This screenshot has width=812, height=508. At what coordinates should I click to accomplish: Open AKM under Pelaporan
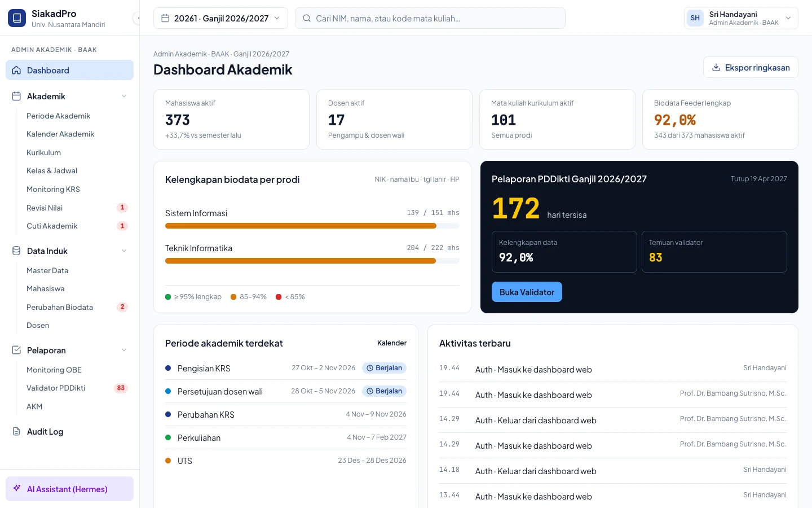[x=76, y=406]
